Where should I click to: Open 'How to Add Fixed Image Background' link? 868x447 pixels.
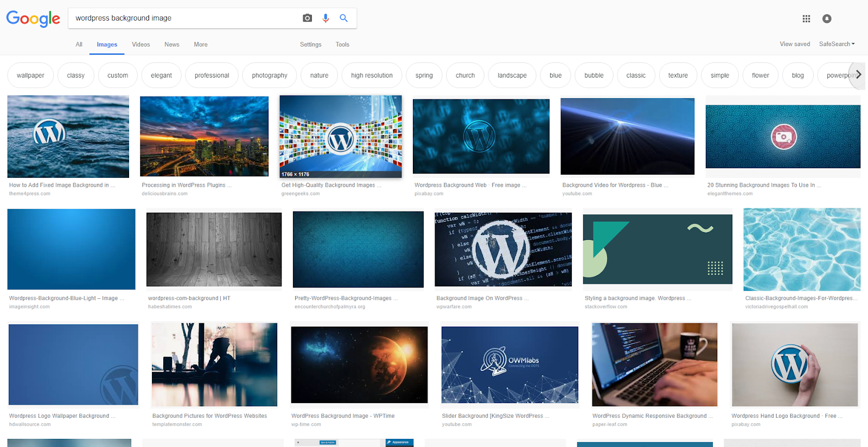(62, 185)
